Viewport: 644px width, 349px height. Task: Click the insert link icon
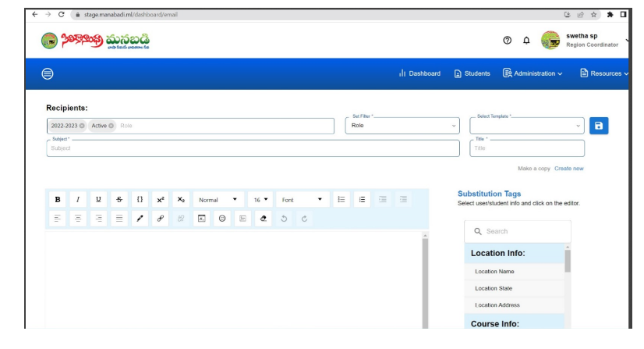coord(161,220)
